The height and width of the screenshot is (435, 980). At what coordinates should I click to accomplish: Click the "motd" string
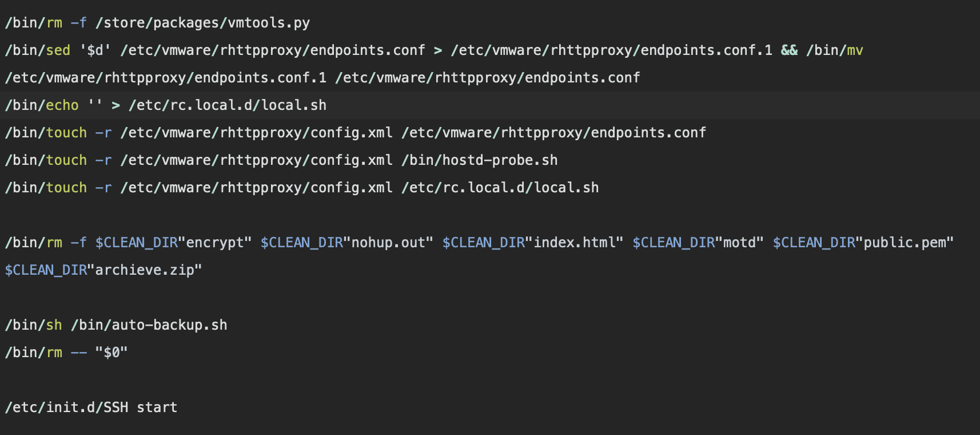(x=739, y=243)
